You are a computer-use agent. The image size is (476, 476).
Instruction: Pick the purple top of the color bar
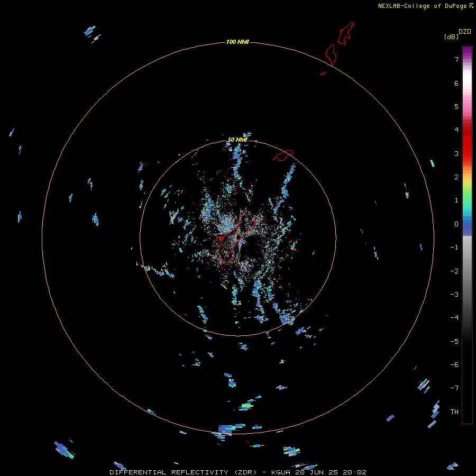467,52
